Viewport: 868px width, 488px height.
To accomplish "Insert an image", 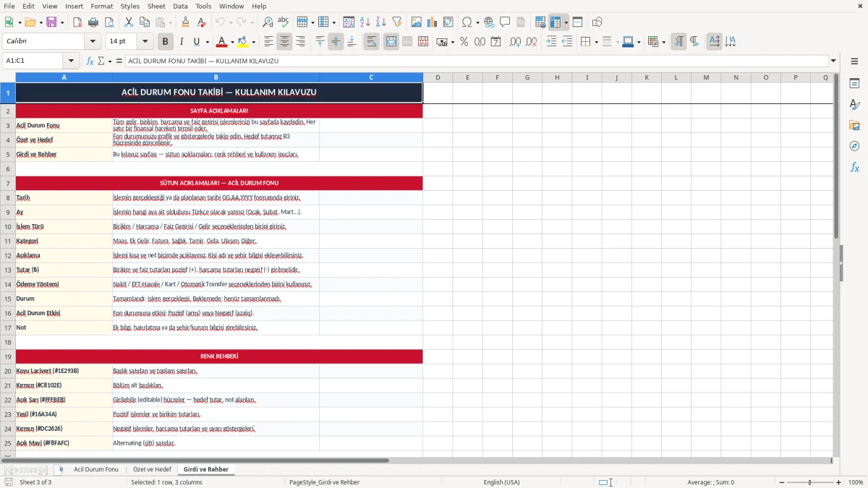I will click(x=417, y=22).
